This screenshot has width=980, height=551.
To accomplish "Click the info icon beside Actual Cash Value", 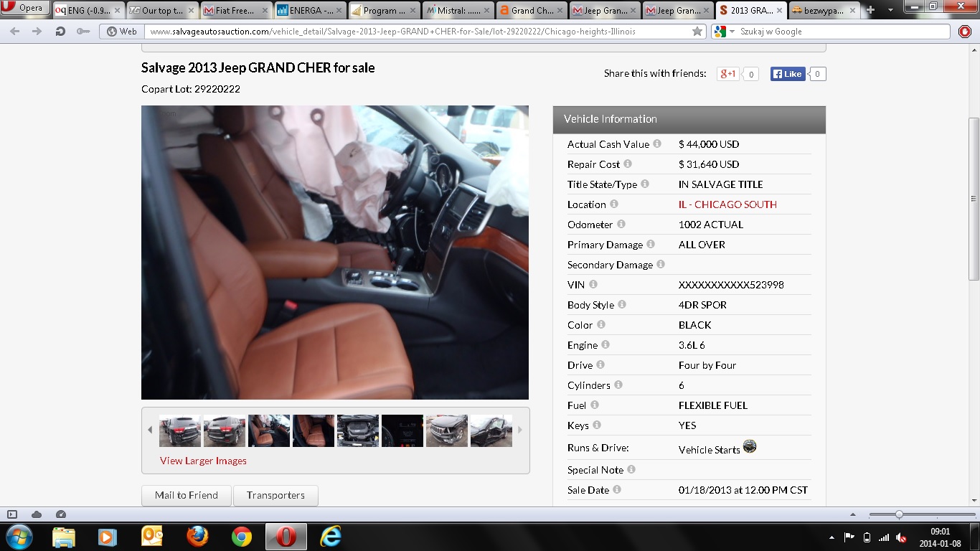I will pyautogui.click(x=657, y=143).
